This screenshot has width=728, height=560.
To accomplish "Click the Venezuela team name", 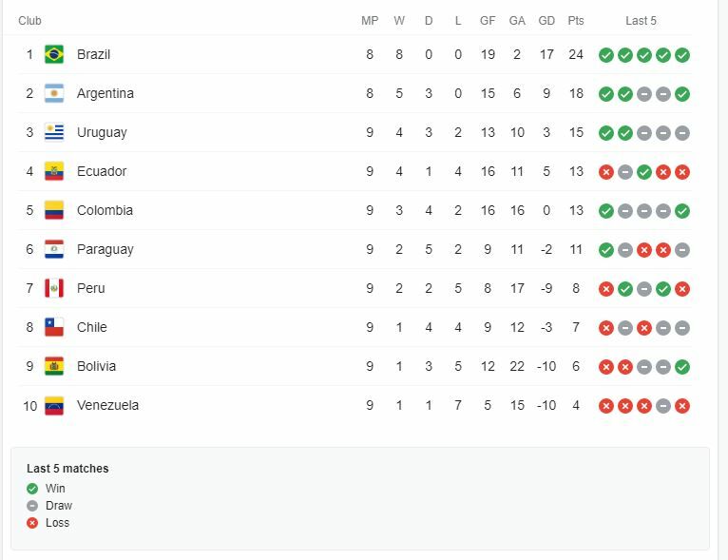I will tap(107, 405).
